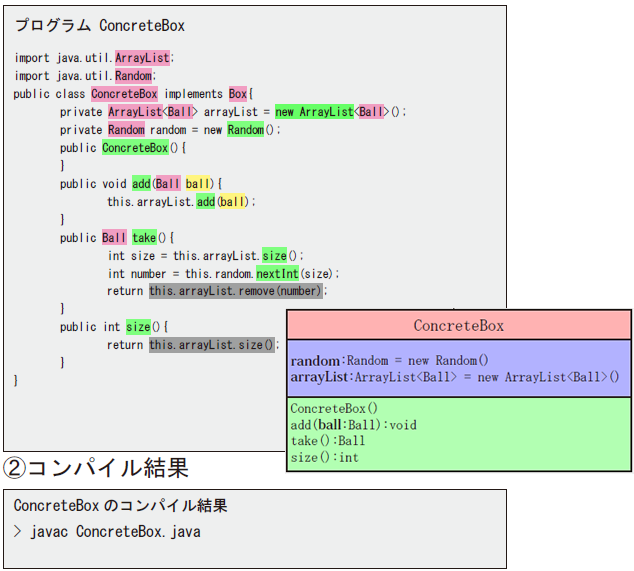Click the yellow ball parameter in add method
Viewport: 634px width, 571px height.
click(x=198, y=184)
